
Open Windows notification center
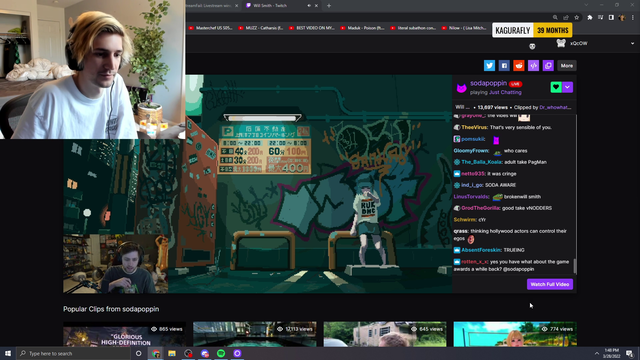(x=630, y=353)
